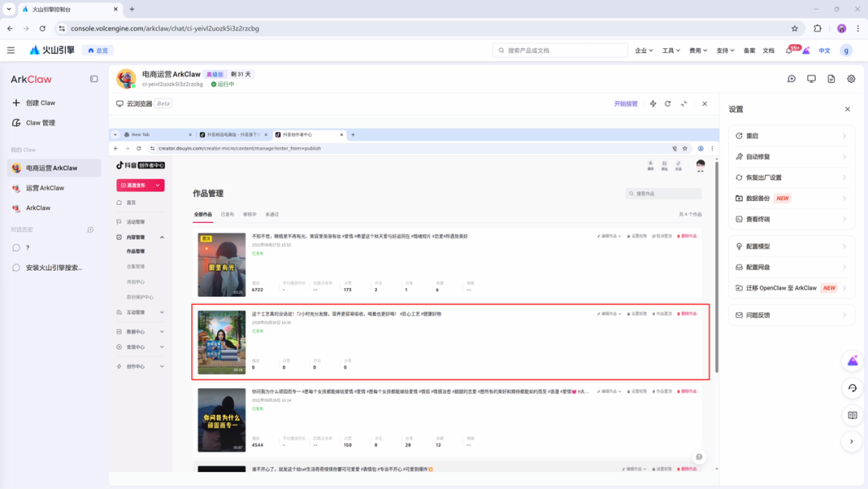This screenshot has height=489, width=868.
Task: Open the 你问我为什么顽固而专一 video thumbnail
Action: (x=222, y=420)
